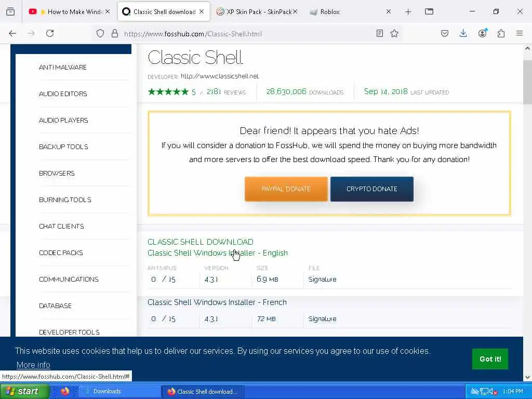
Task: Click scrollbar up arrow
Action: (x=527, y=48)
